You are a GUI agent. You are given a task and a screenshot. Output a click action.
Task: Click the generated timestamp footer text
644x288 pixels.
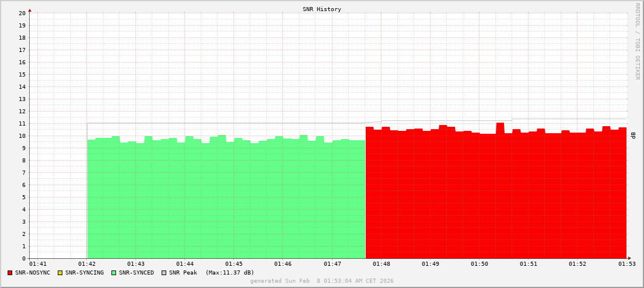pos(322,281)
